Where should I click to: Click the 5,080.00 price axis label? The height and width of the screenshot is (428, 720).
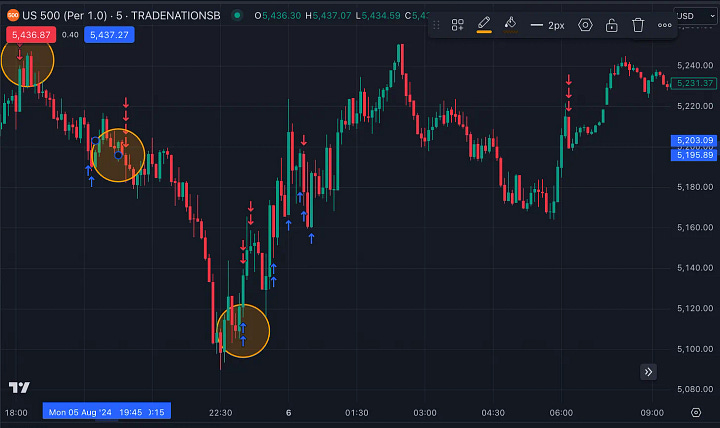pos(695,389)
